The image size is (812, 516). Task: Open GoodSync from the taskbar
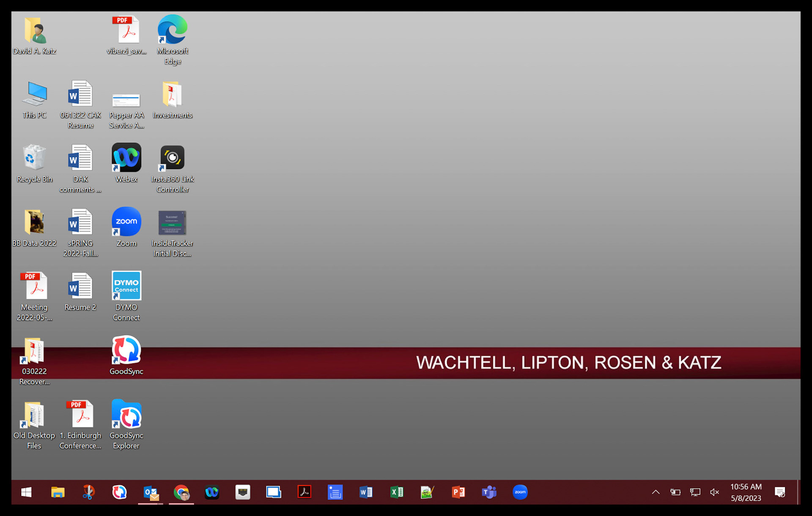119,492
